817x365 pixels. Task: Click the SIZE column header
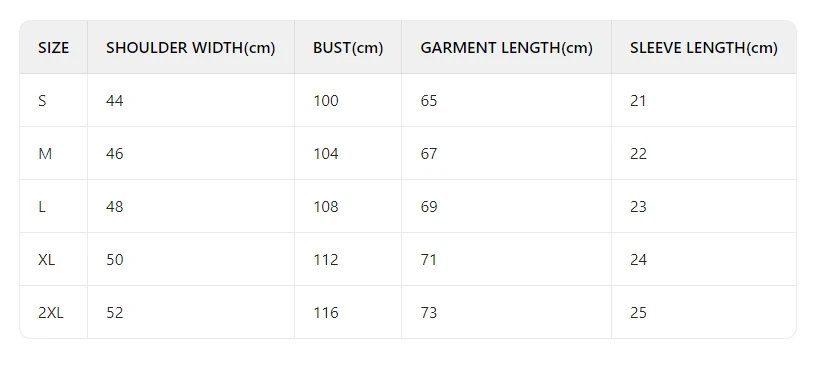53,48
